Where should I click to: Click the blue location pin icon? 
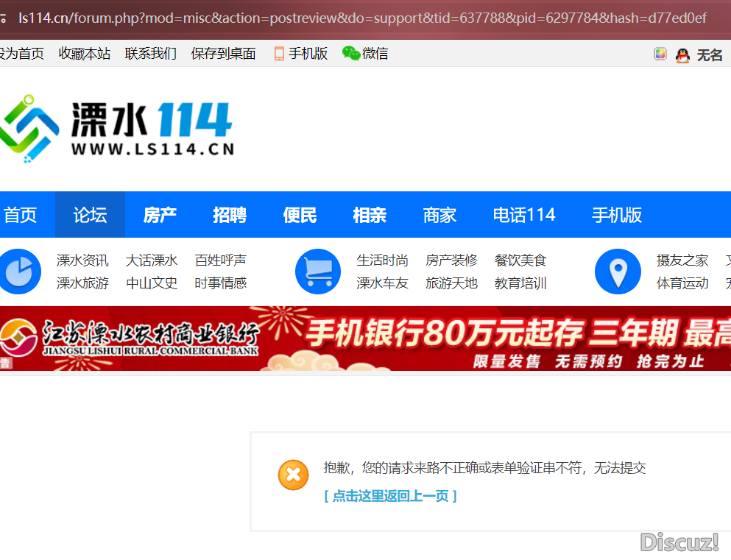(x=618, y=271)
